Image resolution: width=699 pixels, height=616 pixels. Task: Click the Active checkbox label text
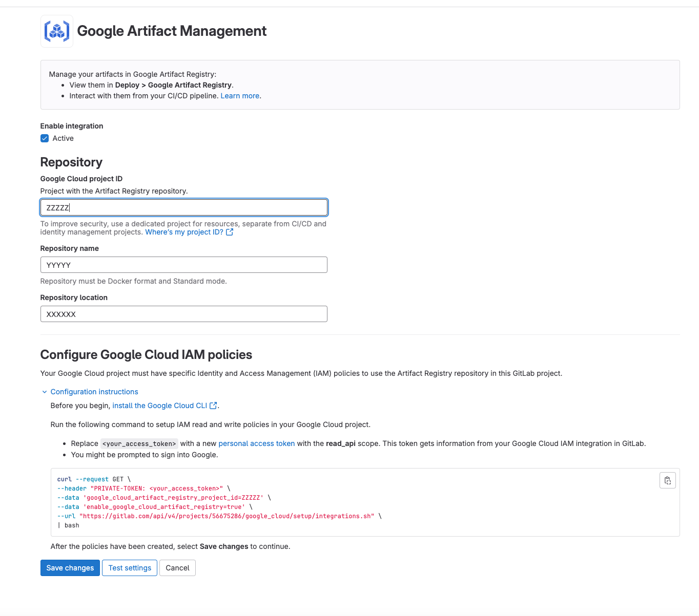[63, 138]
